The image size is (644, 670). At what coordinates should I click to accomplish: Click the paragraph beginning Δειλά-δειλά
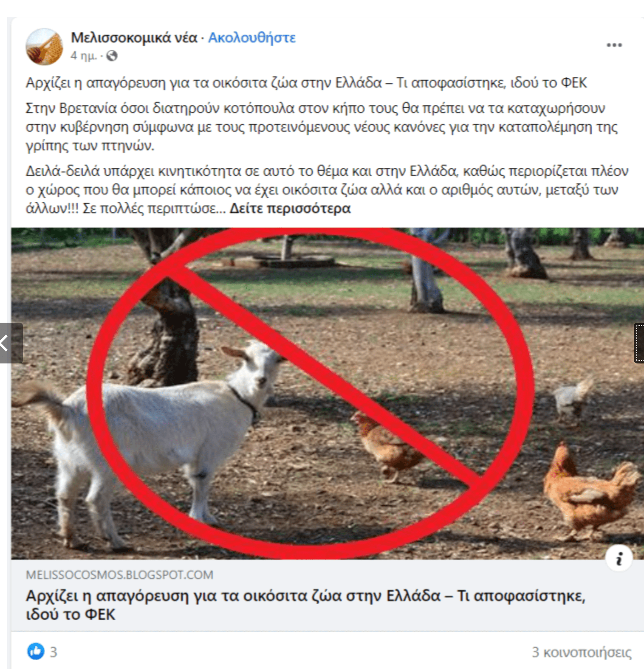[x=327, y=190]
